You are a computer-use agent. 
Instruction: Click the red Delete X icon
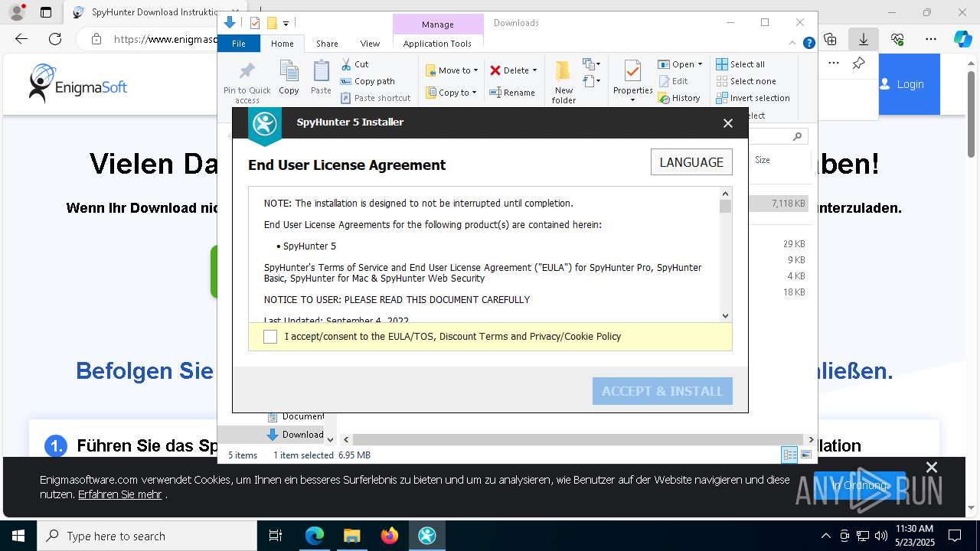coord(495,70)
